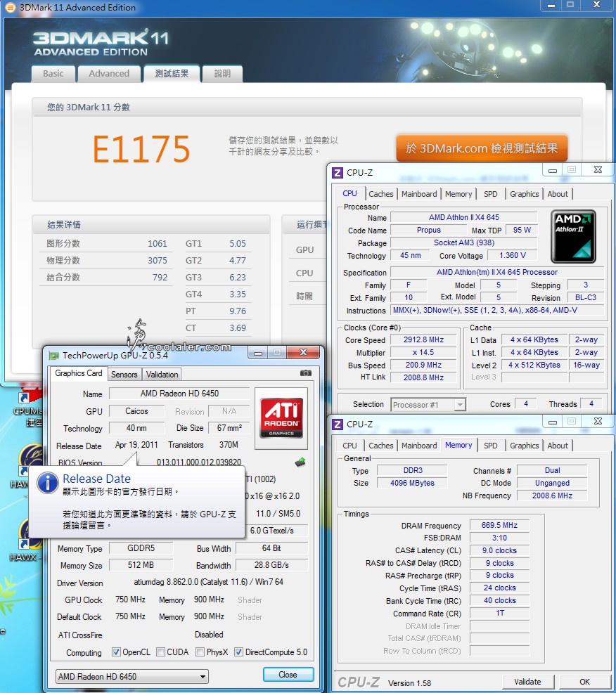This screenshot has height=693, width=616.
Task: Click the GPU-Z title bar app icon
Action: (x=54, y=356)
